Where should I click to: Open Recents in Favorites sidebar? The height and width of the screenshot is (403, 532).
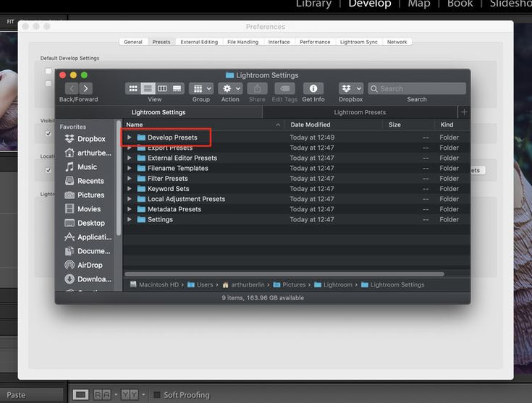(84, 181)
